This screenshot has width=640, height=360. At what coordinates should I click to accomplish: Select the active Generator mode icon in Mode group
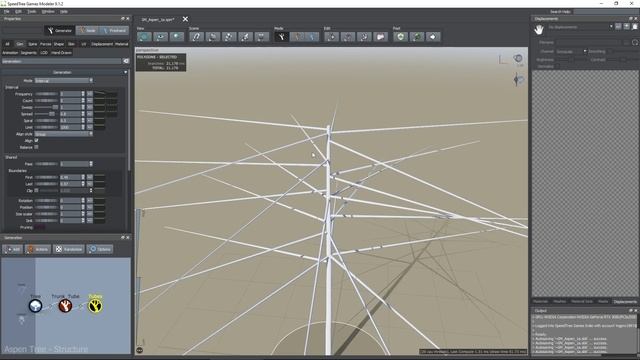tap(281, 37)
